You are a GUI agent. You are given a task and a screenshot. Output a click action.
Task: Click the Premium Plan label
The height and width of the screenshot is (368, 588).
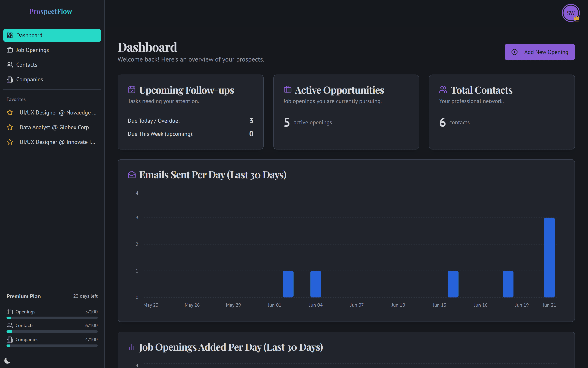(x=23, y=296)
